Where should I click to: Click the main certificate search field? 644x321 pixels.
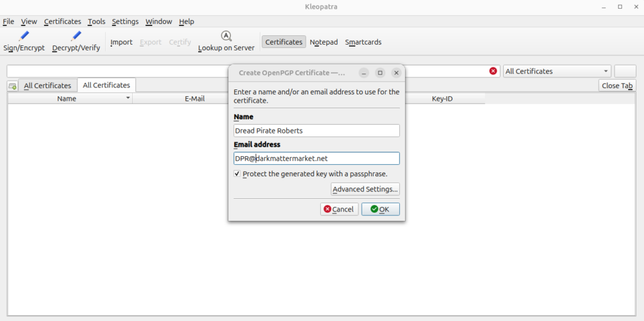click(253, 71)
